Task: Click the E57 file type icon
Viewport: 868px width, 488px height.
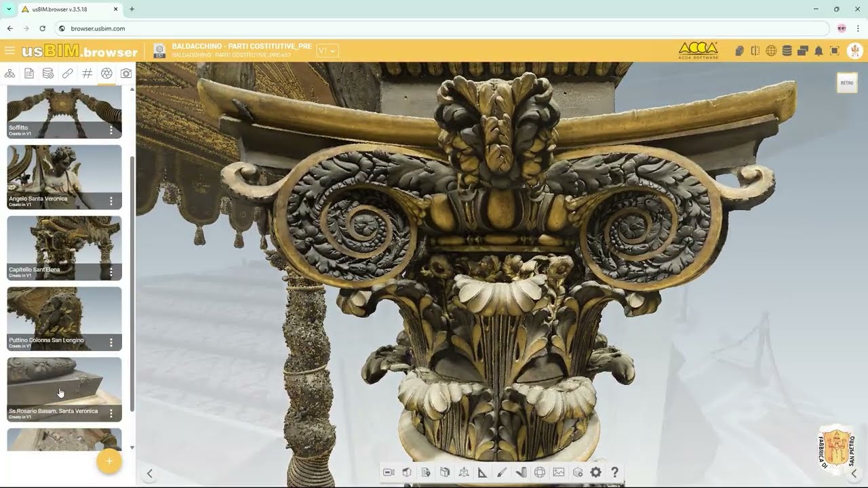Action: click(159, 51)
